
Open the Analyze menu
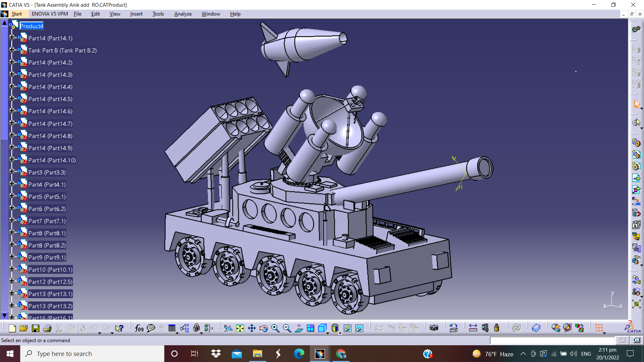point(183,14)
